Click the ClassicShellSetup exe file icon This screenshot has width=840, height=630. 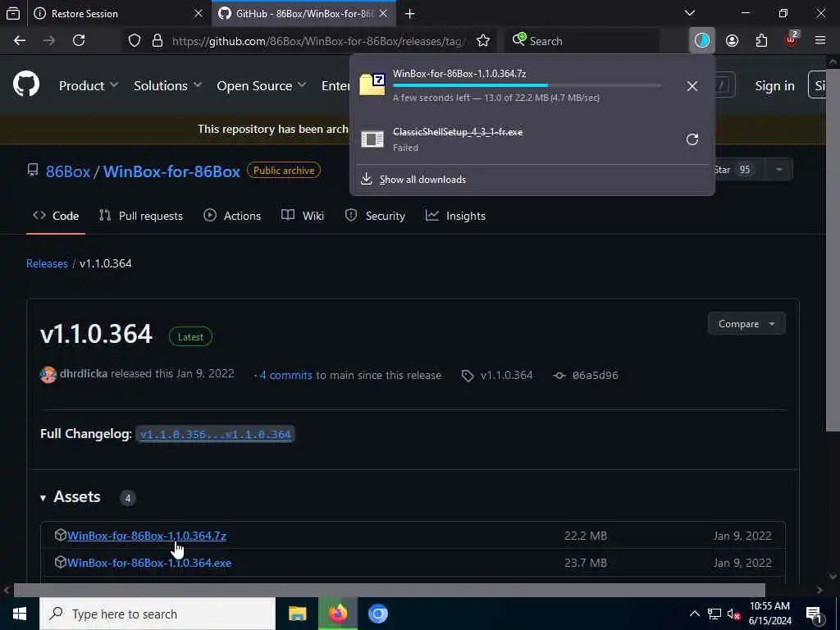372,139
